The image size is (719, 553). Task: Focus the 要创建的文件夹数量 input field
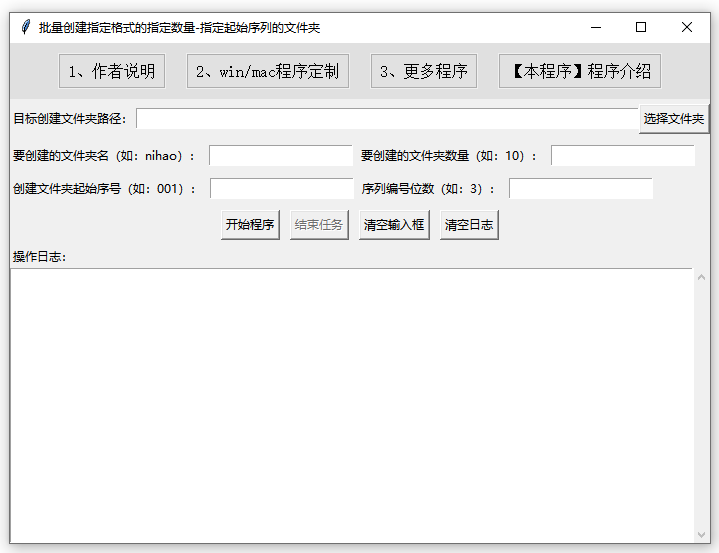tap(623, 155)
